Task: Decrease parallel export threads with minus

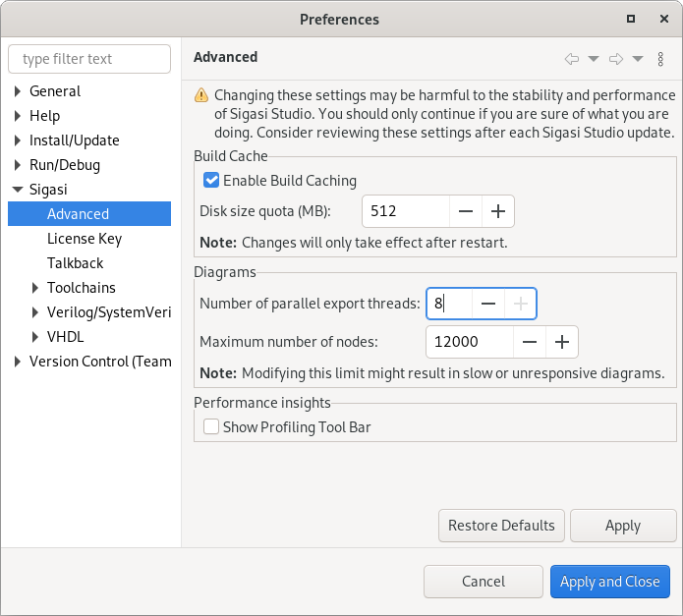Action: (x=488, y=304)
